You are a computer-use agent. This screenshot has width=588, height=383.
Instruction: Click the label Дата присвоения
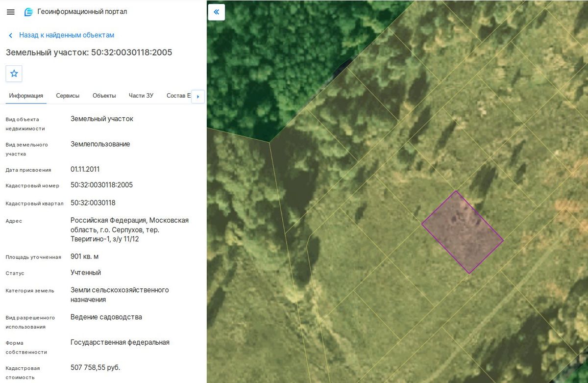[x=28, y=170]
